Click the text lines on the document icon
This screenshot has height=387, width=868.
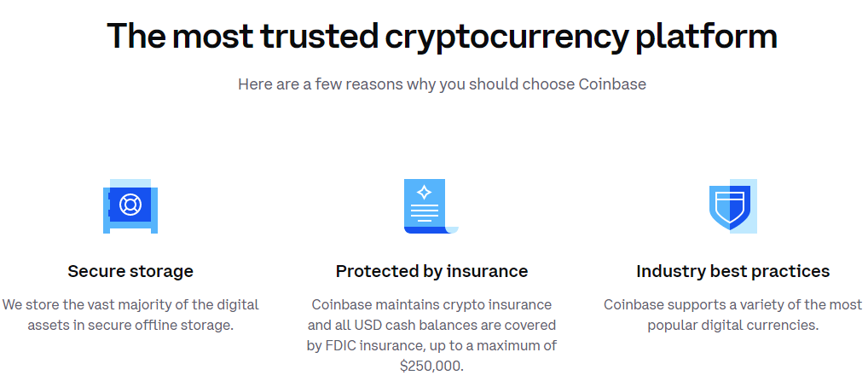(425, 213)
